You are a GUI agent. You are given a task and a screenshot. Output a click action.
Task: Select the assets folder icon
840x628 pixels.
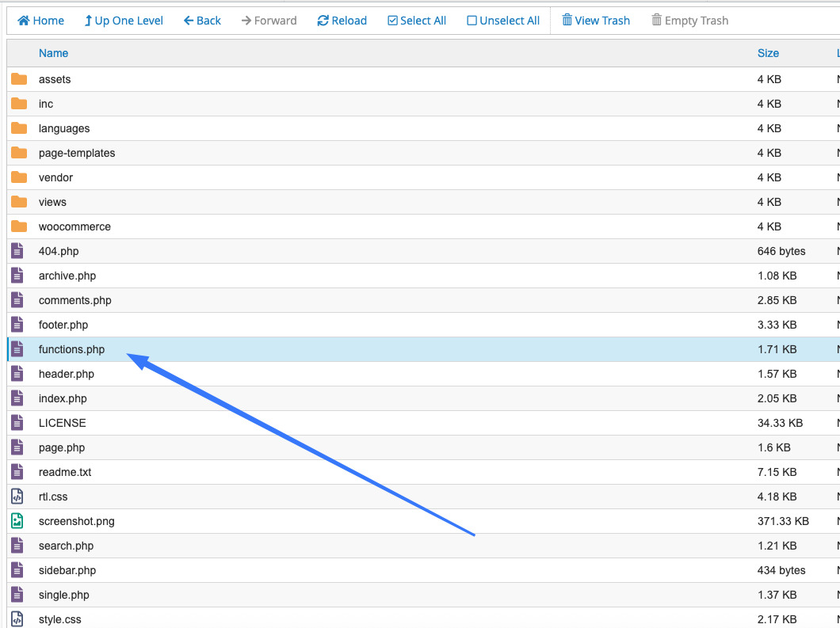click(x=19, y=79)
